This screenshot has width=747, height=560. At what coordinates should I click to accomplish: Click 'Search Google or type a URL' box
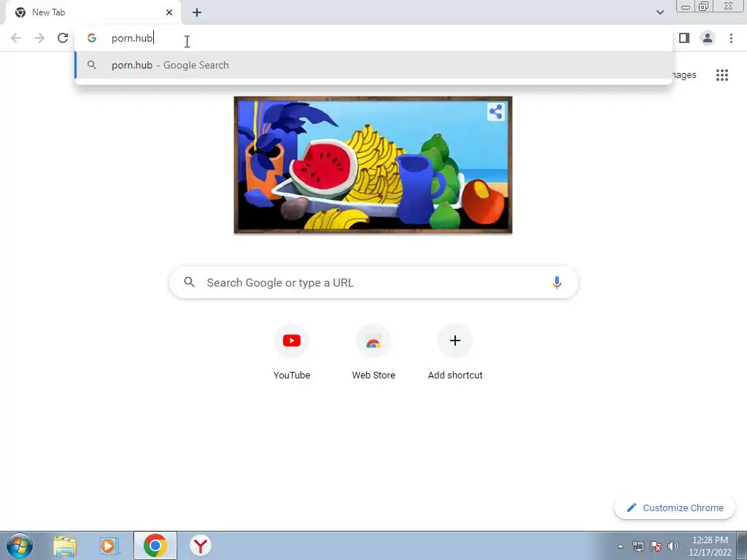pyautogui.click(x=373, y=282)
